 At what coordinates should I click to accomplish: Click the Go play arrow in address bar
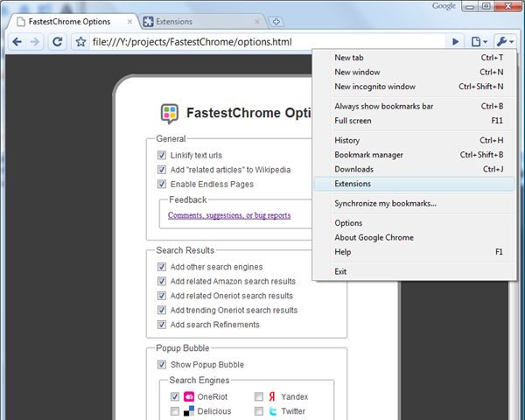click(455, 42)
